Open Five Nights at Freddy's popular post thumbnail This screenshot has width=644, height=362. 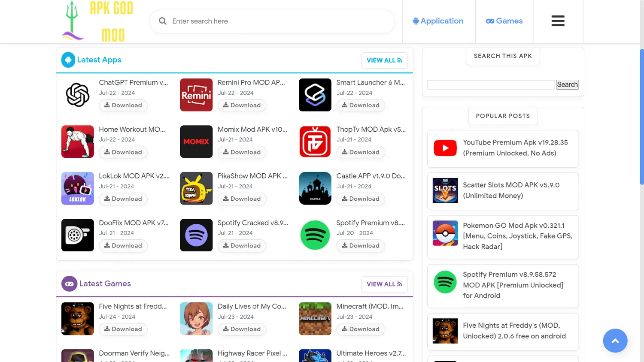pyautogui.click(x=445, y=331)
